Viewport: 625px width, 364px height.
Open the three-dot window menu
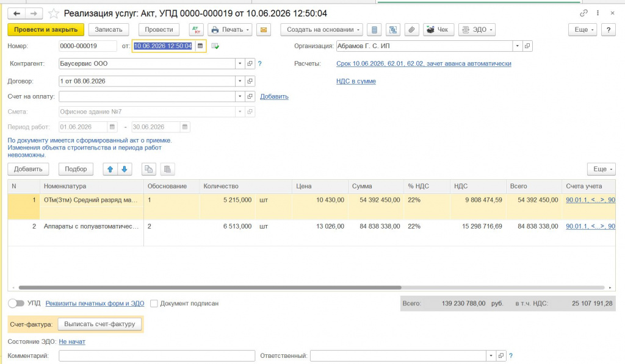tap(598, 13)
